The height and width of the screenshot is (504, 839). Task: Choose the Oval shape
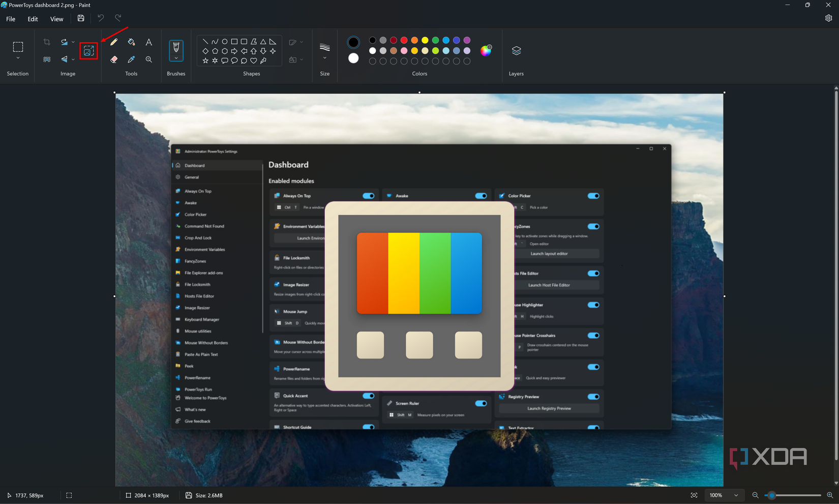(224, 42)
